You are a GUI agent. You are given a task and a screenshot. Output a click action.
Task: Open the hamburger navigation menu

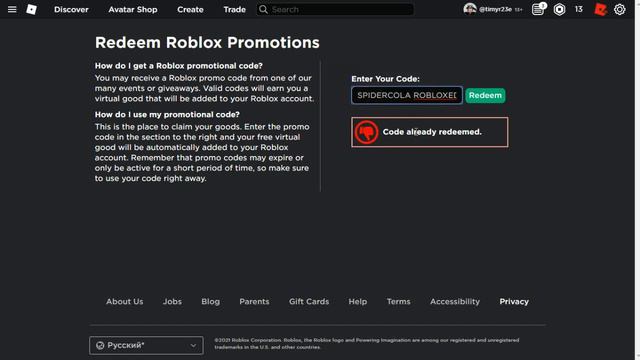click(12, 9)
